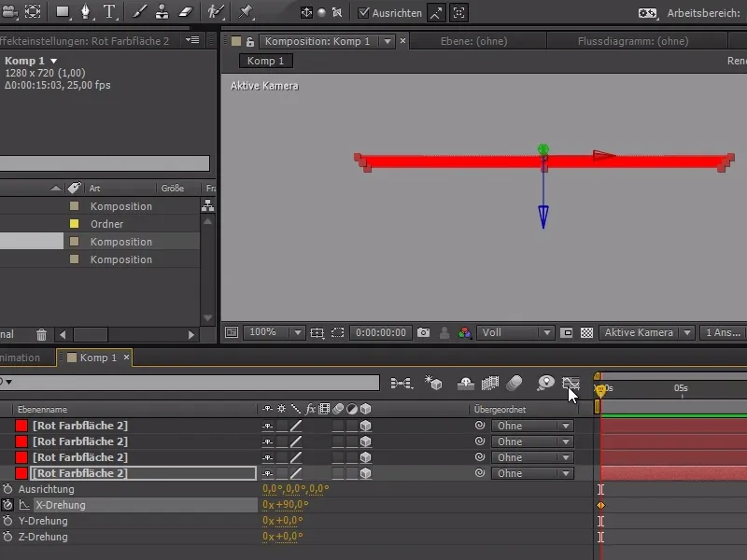The image size is (747, 560).
Task: Click the X-Drehung keyframe diamond in timeline
Action: 600,505
